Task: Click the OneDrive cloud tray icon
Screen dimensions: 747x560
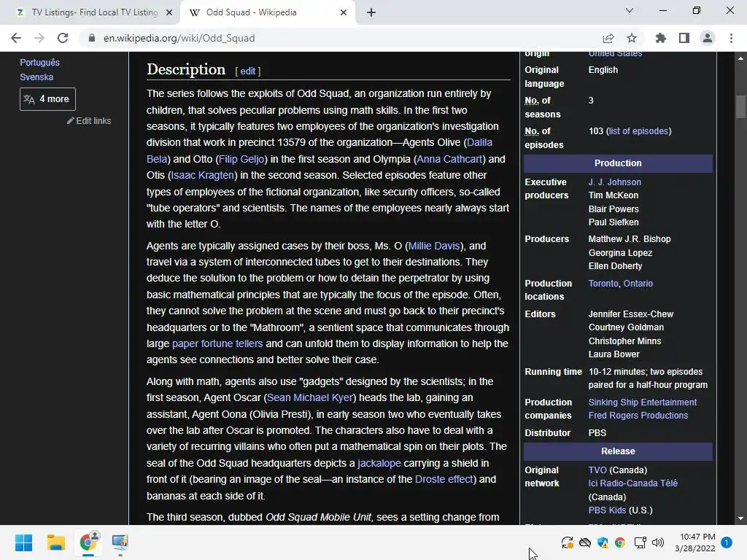Action: (x=585, y=542)
